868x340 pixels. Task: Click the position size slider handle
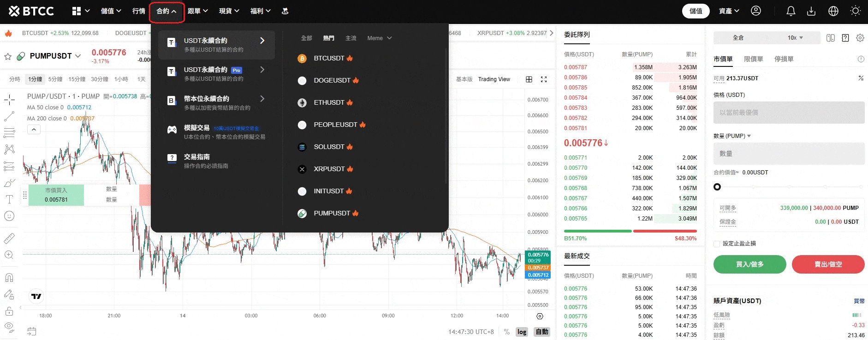(x=717, y=187)
